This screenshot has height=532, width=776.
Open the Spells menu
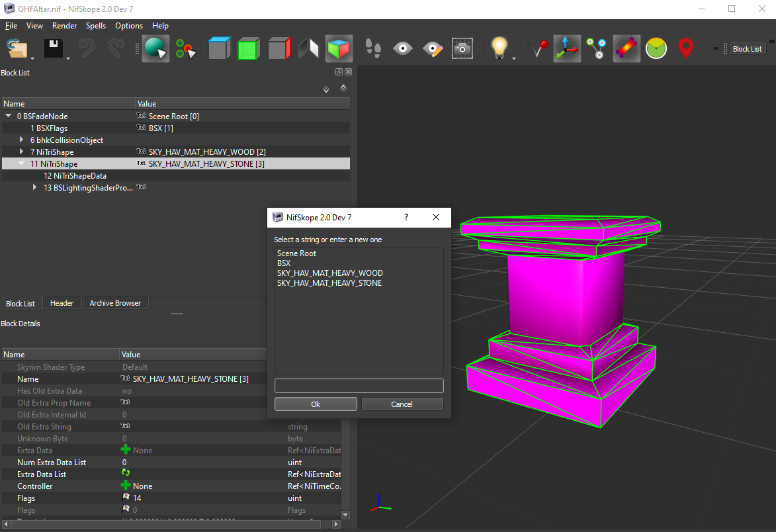(x=95, y=25)
